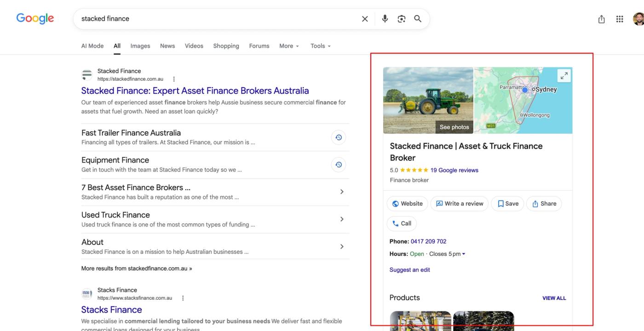This screenshot has width=644, height=331.
Task: Select the All results tab
Action: tap(117, 46)
